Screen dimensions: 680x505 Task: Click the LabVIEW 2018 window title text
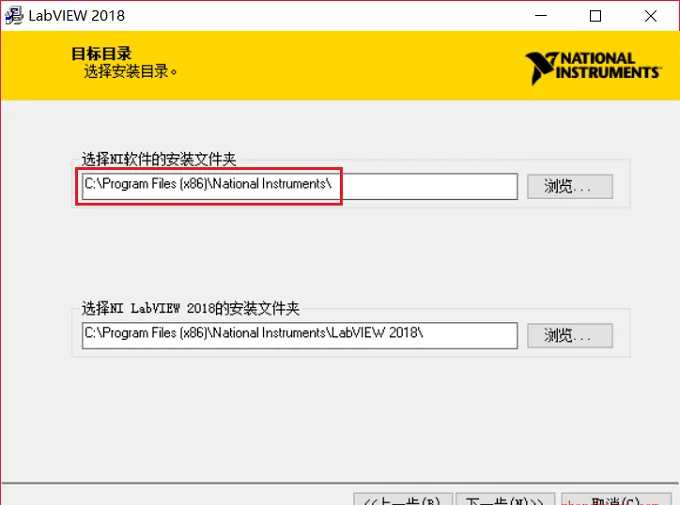(77, 16)
